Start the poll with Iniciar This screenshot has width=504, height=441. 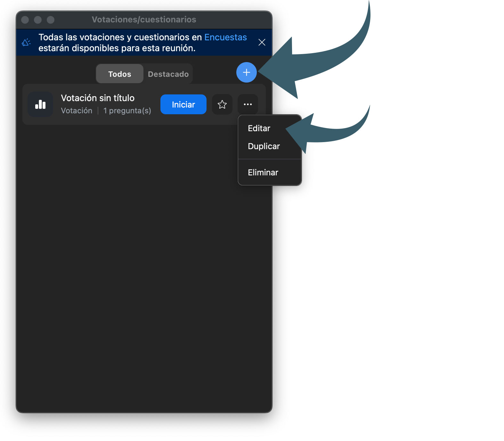pyautogui.click(x=183, y=104)
